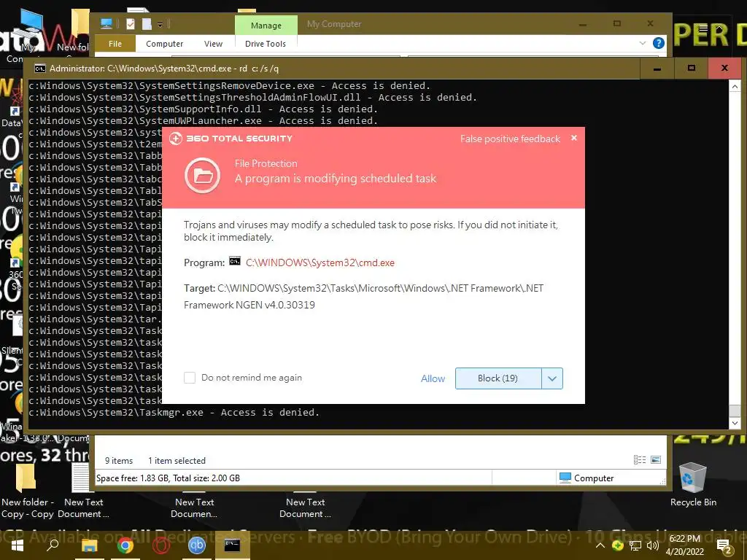This screenshot has height=560, width=747.
Task: Open qBittorrent from the taskbar
Action: point(196,545)
